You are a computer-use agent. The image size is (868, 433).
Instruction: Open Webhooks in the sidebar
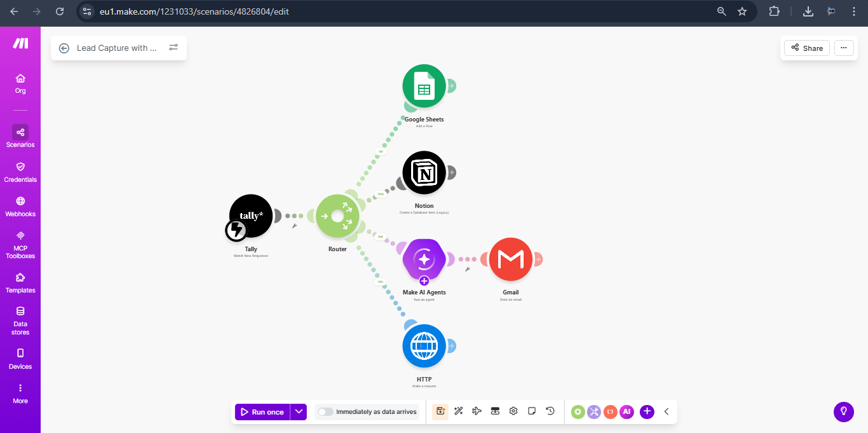(20, 206)
